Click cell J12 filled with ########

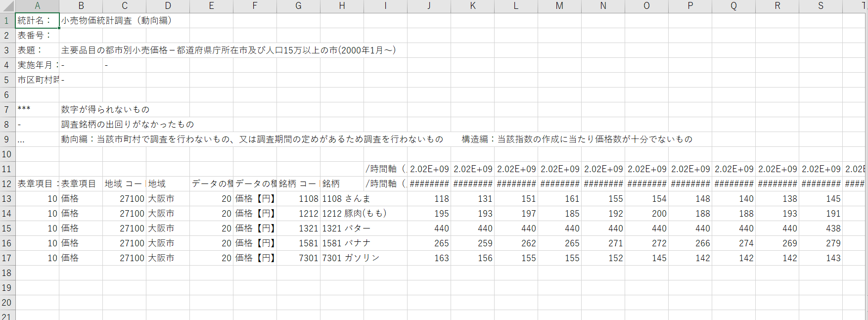coord(429,184)
